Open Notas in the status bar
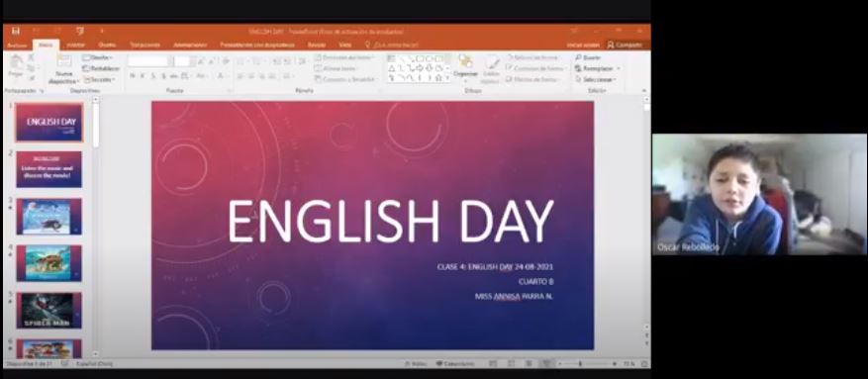 415,364
